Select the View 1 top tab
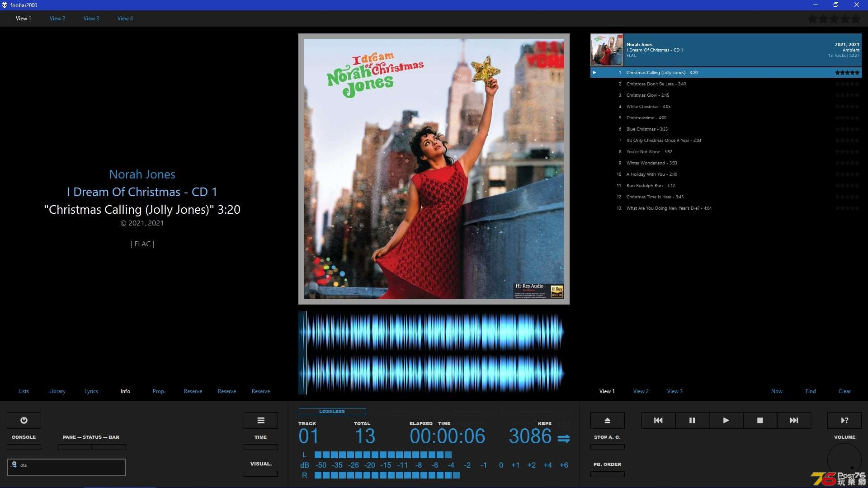 pos(24,19)
